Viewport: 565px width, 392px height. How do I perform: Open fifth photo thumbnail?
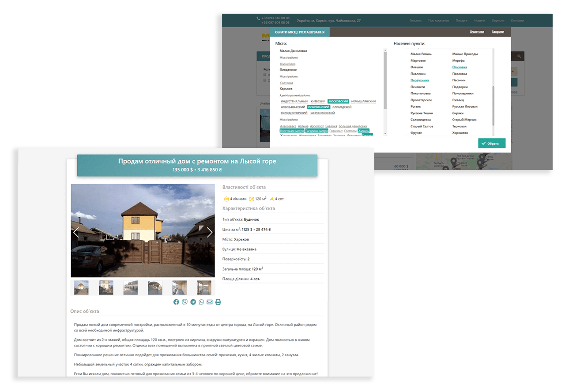coord(179,287)
